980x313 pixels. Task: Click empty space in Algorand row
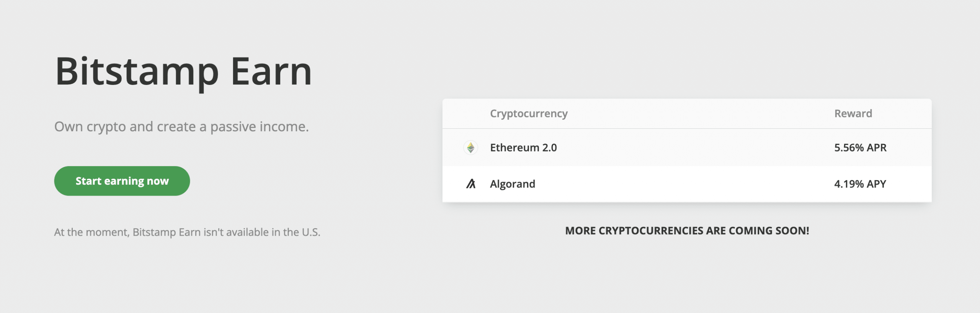tap(689, 184)
